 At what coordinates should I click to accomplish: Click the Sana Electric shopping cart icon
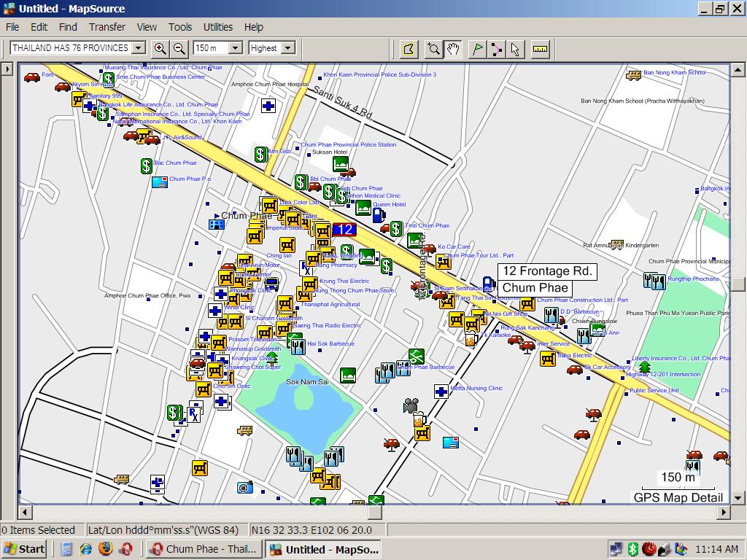(547, 359)
